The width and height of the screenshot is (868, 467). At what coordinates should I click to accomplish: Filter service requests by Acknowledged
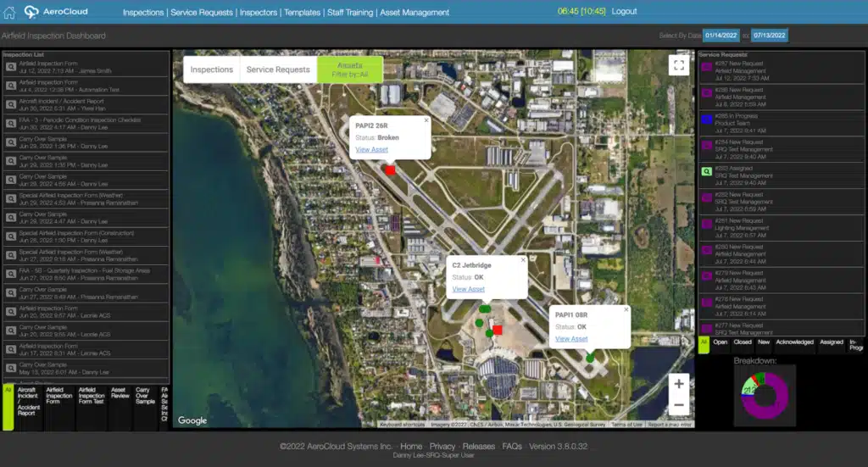(x=794, y=342)
